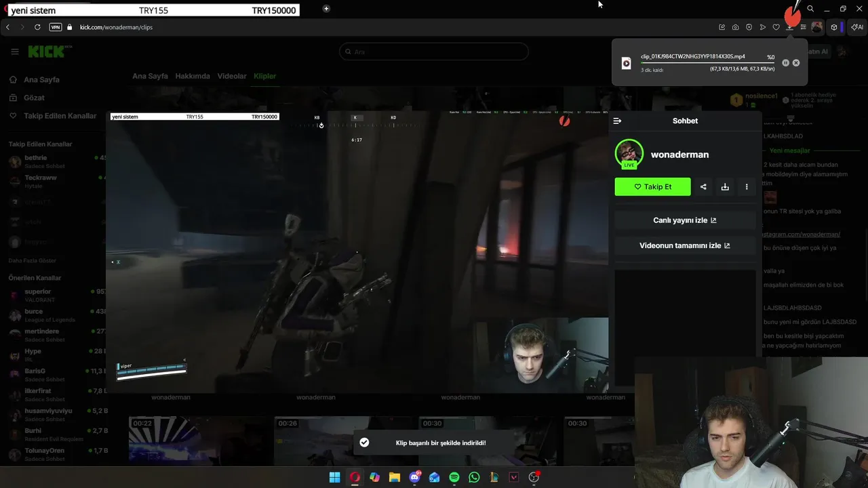
Task: Open Windows Start menu
Action: (x=334, y=477)
